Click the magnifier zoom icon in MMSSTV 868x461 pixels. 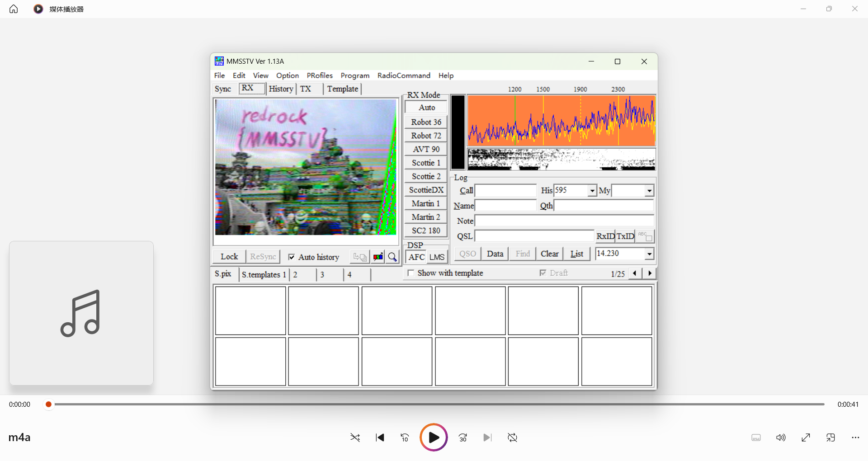(392, 257)
